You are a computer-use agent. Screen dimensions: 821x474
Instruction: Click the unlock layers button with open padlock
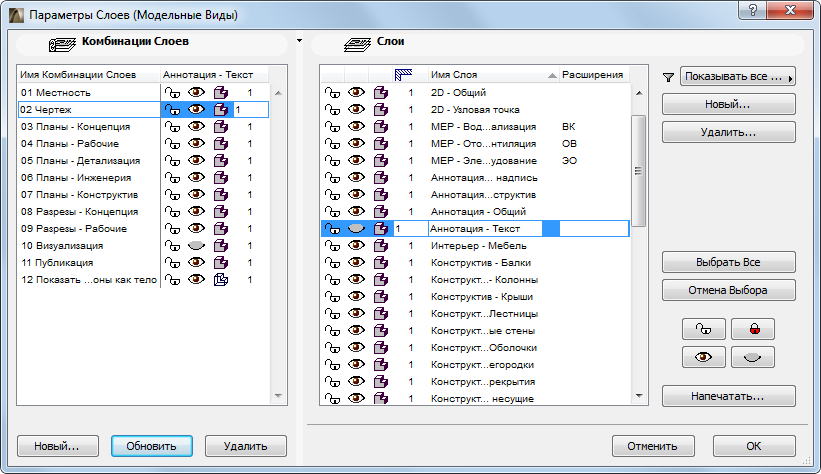[704, 329]
